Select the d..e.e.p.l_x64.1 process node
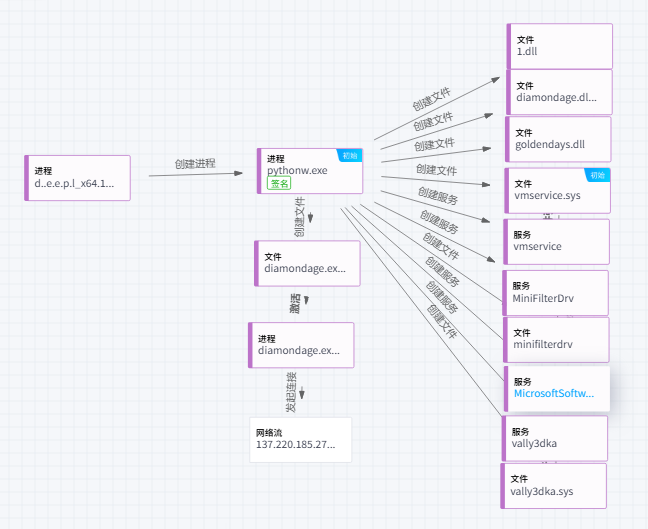648x529 pixels. point(78,177)
